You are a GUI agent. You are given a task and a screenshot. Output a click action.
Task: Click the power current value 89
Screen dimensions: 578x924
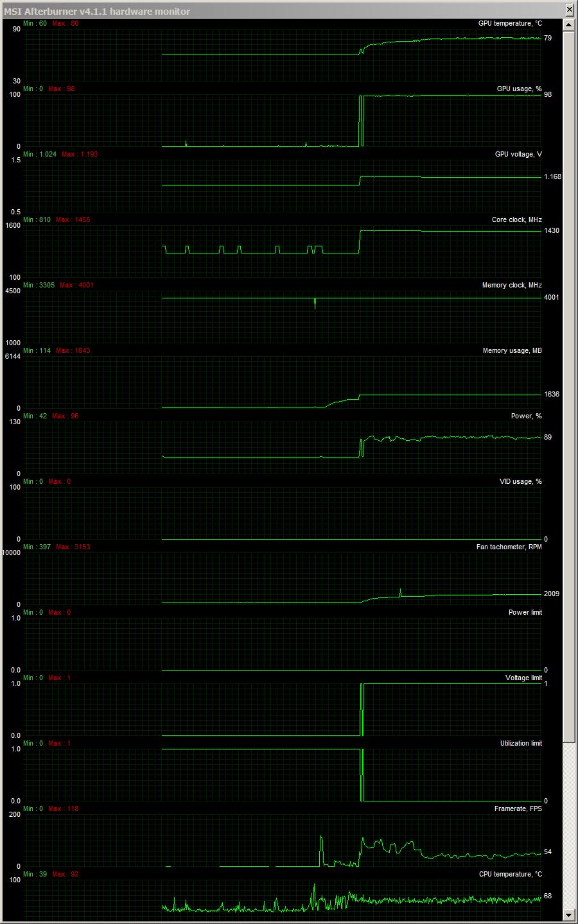point(548,437)
